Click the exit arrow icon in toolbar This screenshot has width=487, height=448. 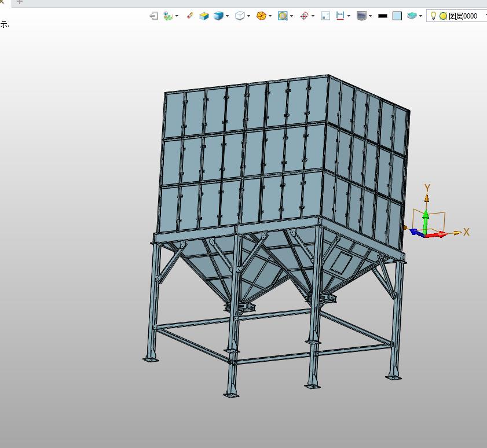coord(153,16)
